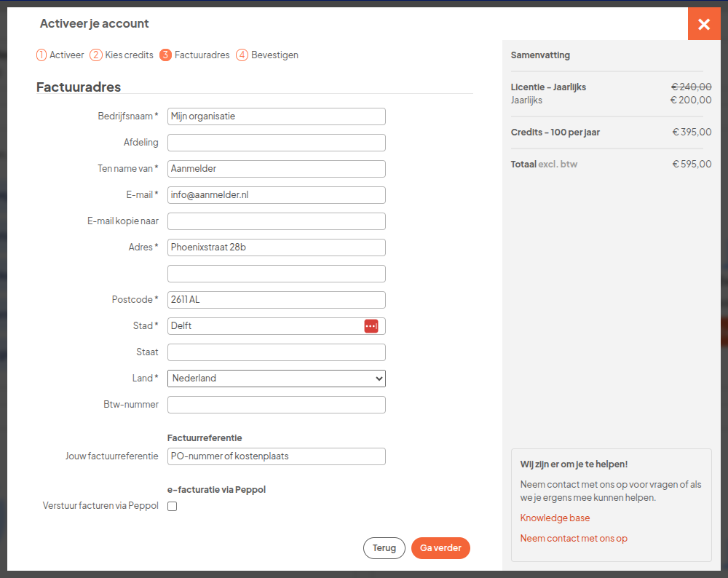This screenshot has height=578, width=728.
Task: Open the Knowledge base link
Action: [x=555, y=518]
